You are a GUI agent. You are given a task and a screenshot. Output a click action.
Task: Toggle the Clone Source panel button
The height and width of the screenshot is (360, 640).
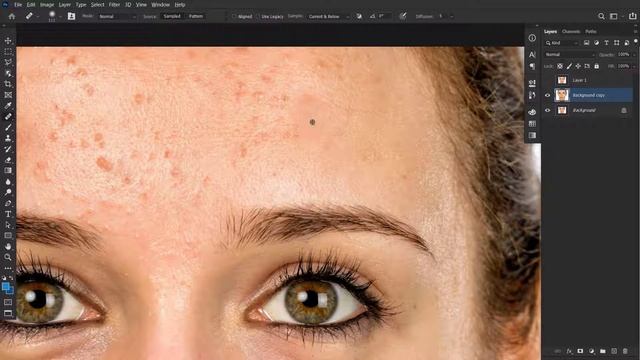click(x=71, y=16)
